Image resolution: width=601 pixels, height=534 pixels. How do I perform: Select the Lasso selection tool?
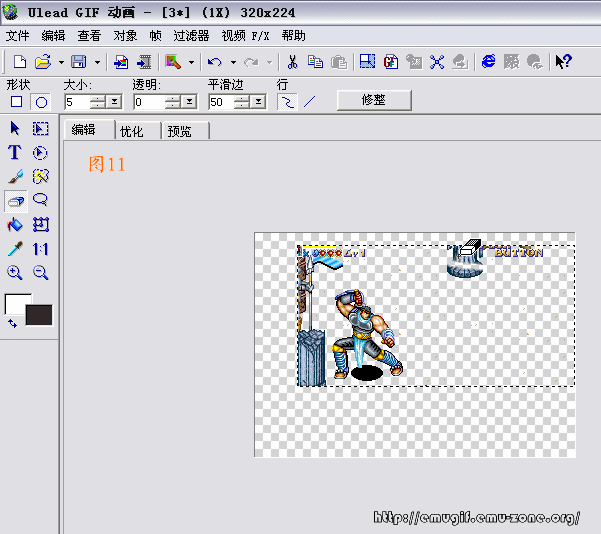(x=40, y=200)
